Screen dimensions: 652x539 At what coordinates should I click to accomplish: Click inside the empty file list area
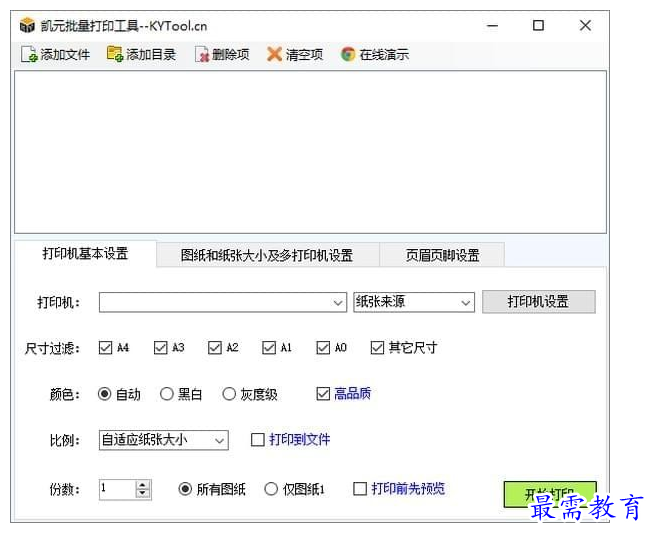(x=311, y=152)
